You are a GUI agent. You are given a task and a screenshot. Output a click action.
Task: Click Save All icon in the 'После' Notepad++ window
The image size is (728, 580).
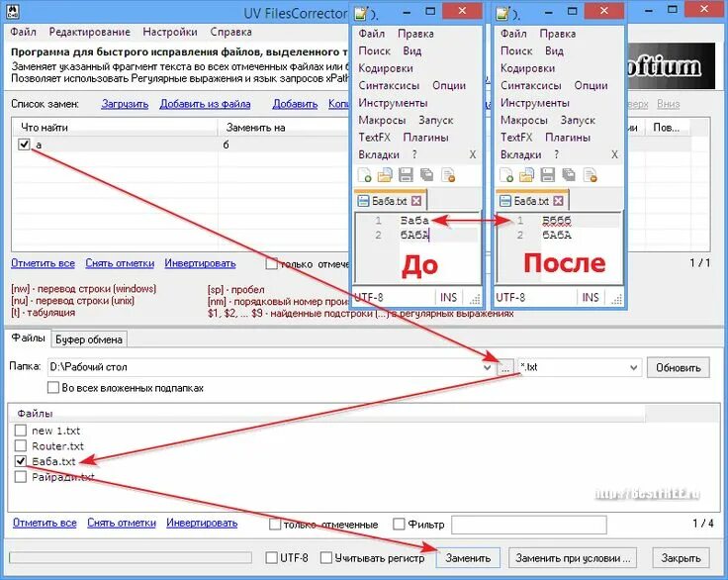click(569, 175)
